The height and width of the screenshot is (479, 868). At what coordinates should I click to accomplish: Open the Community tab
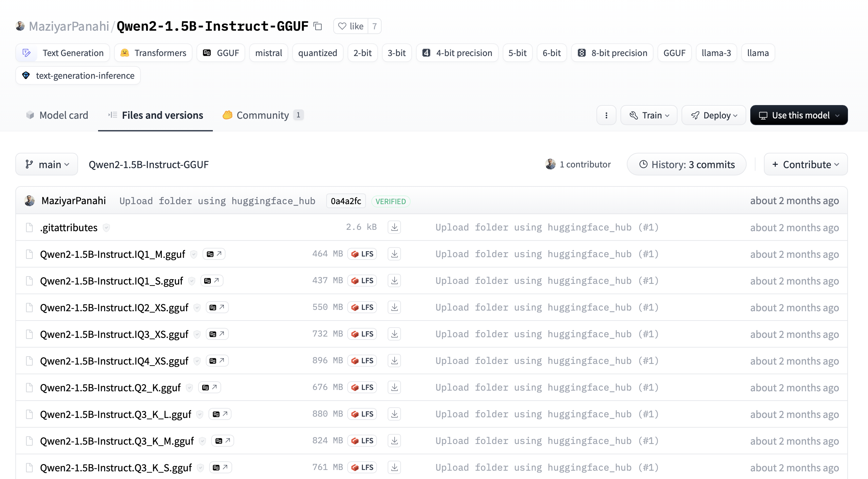(263, 115)
